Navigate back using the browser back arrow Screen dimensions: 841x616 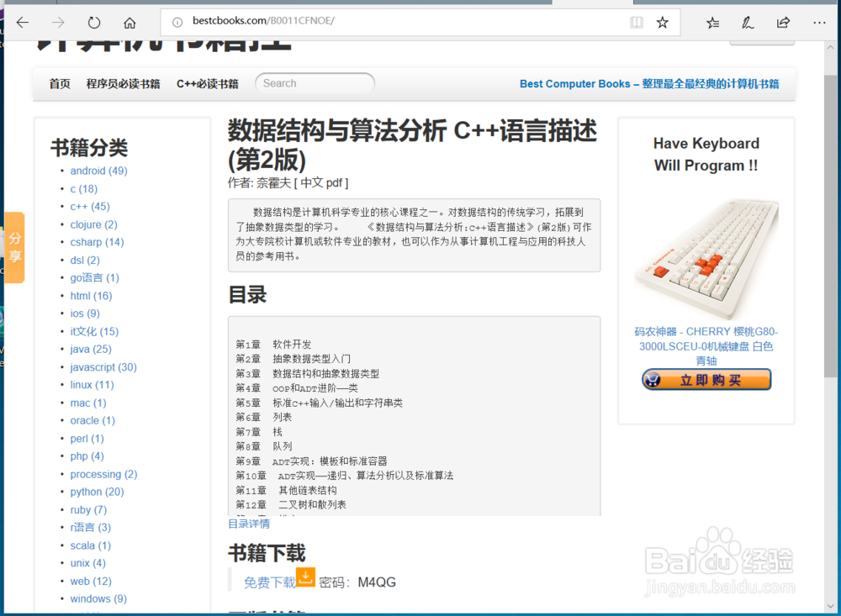click(x=22, y=23)
